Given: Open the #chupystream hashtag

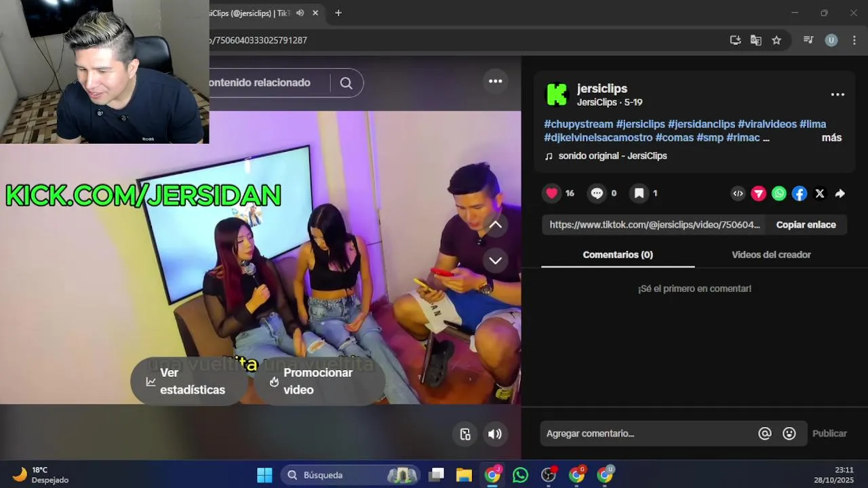Looking at the screenshot, I should (x=578, y=124).
